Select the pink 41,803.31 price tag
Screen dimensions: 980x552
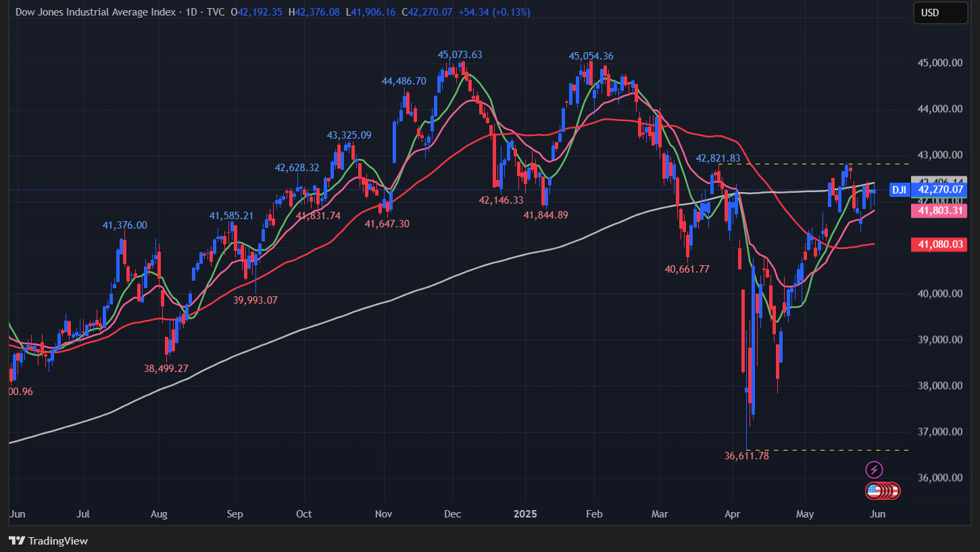[939, 211]
